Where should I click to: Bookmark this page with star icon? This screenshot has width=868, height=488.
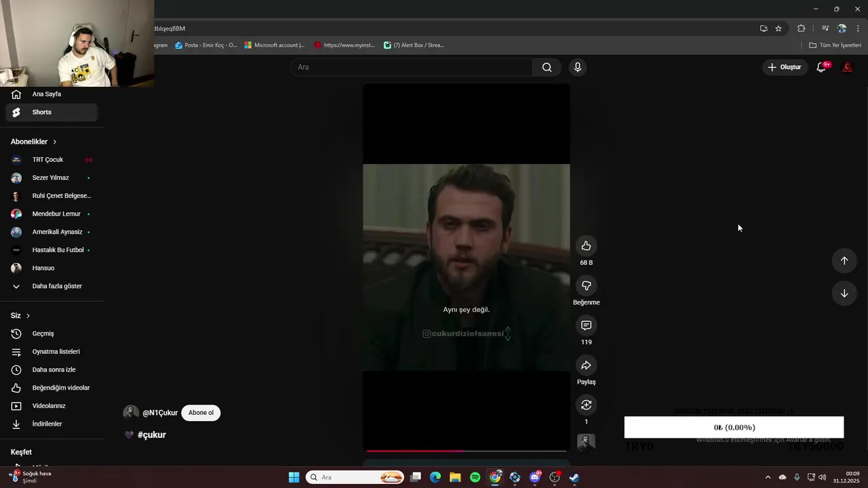click(x=778, y=28)
